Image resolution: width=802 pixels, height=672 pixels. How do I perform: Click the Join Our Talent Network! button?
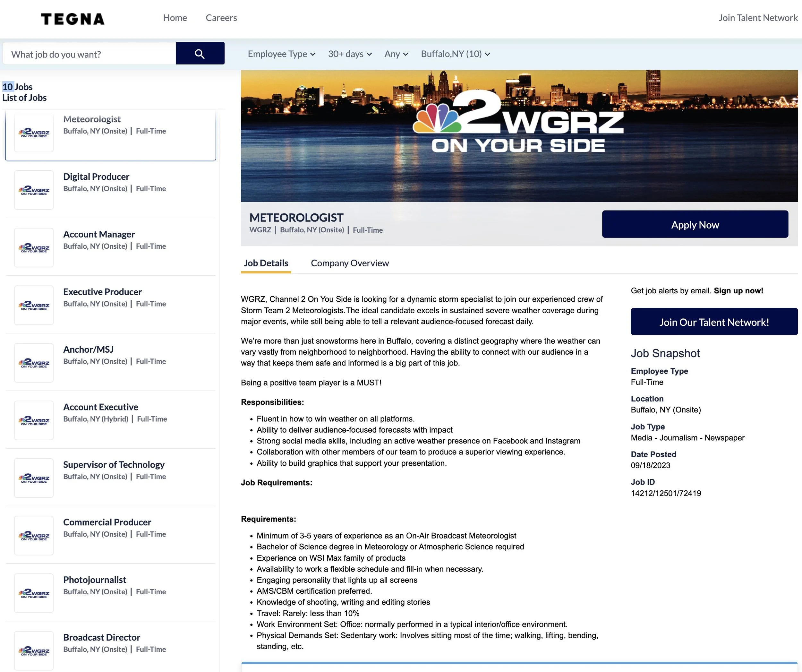click(x=714, y=322)
